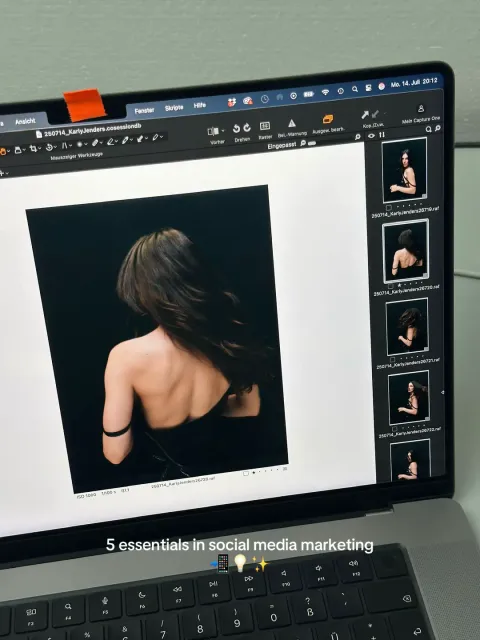Select the eyedropper picker cursor tool
Screen dimensions: 480x640
coord(124,140)
